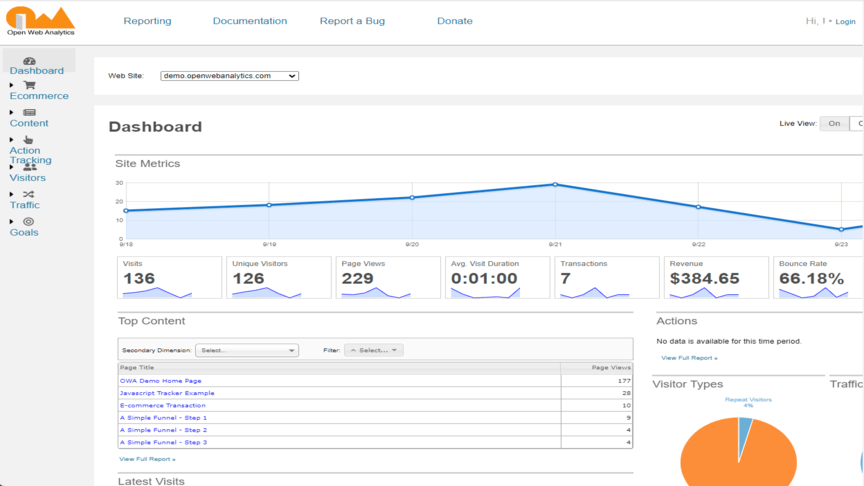
Task: Select the Revenue metric box
Action: [x=716, y=278]
